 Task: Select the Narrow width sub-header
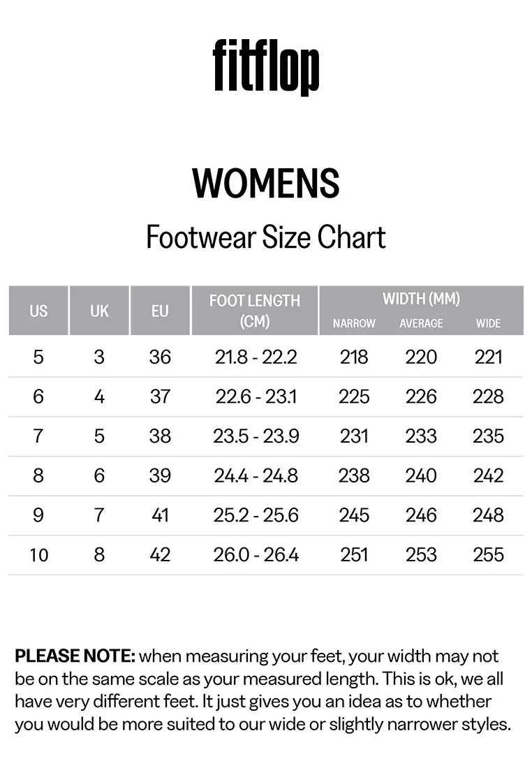(x=354, y=323)
